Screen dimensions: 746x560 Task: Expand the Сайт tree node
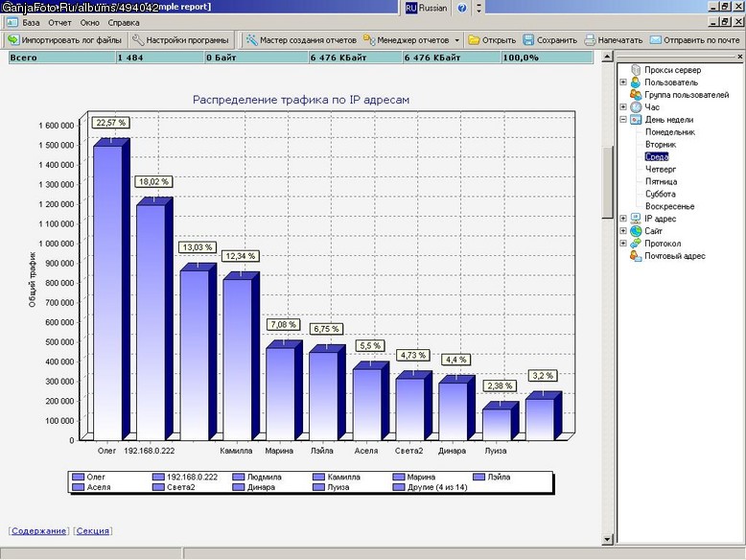(623, 231)
